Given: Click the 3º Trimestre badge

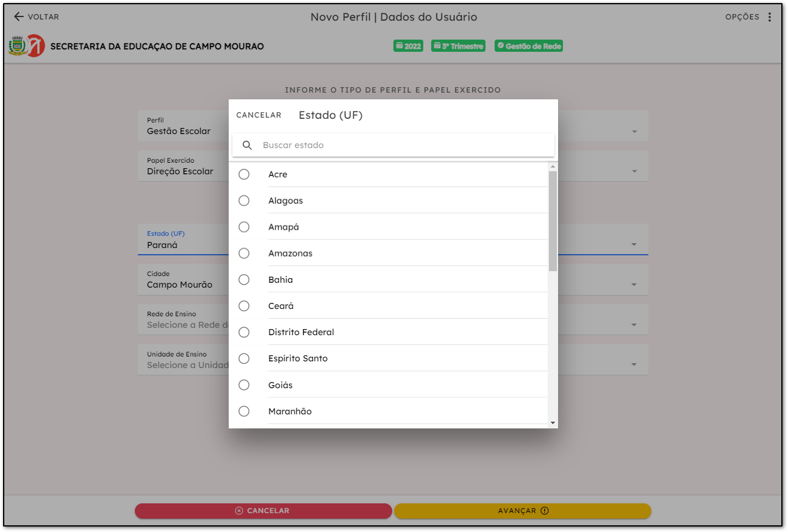Looking at the screenshot, I should pyautogui.click(x=458, y=46).
